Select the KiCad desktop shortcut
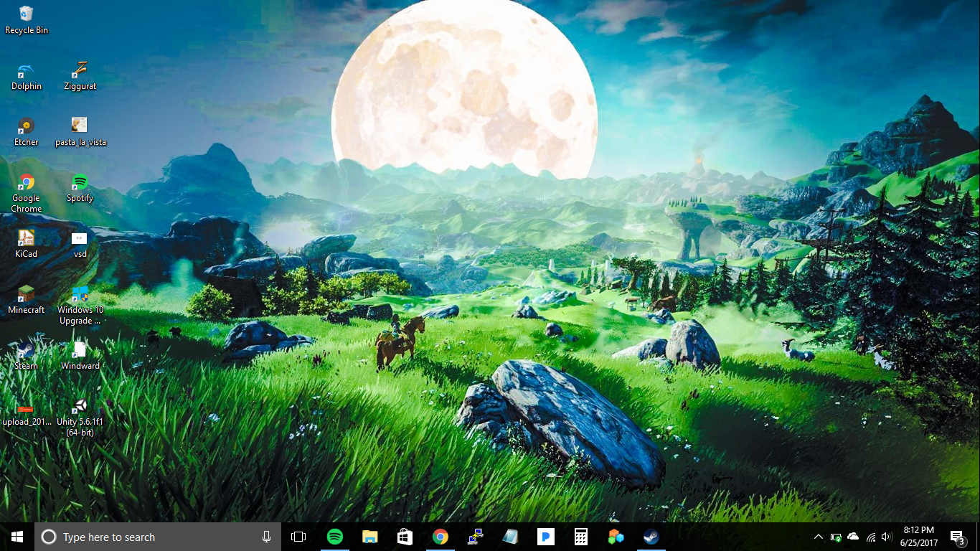Screen dimensions: 980x551 27,245
